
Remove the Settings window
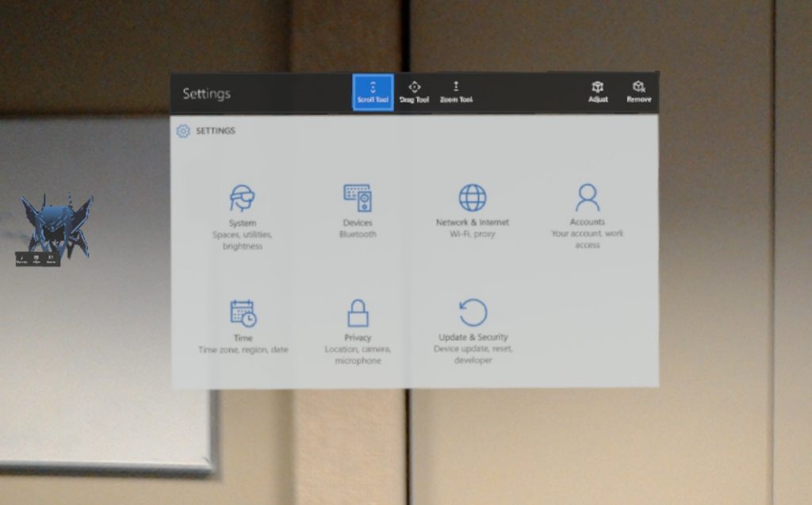[639, 92]
